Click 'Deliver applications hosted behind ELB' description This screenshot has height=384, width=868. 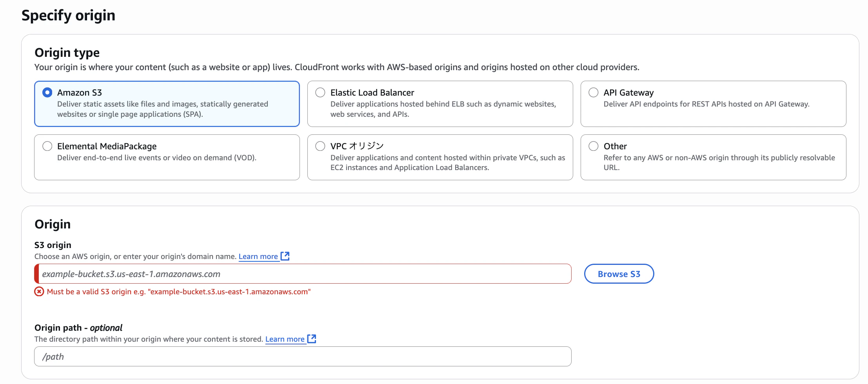443,109
